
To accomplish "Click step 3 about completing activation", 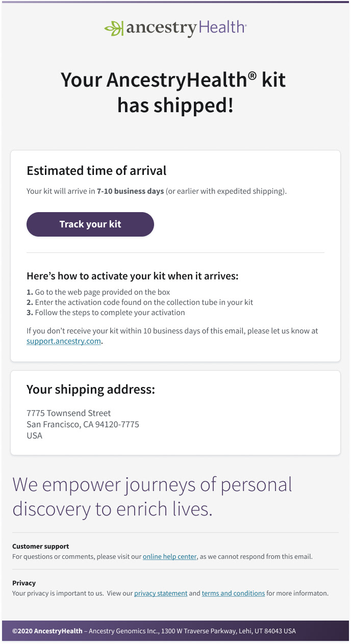I will coord(106,313).
